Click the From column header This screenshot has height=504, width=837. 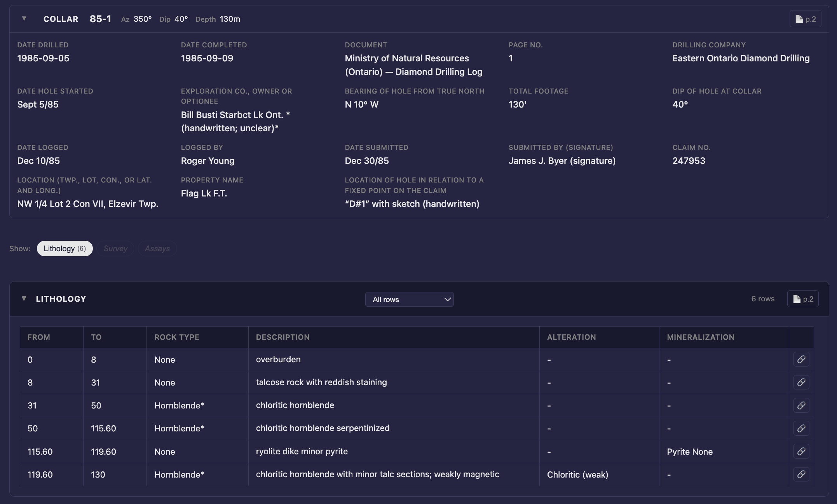click(39, 337)
